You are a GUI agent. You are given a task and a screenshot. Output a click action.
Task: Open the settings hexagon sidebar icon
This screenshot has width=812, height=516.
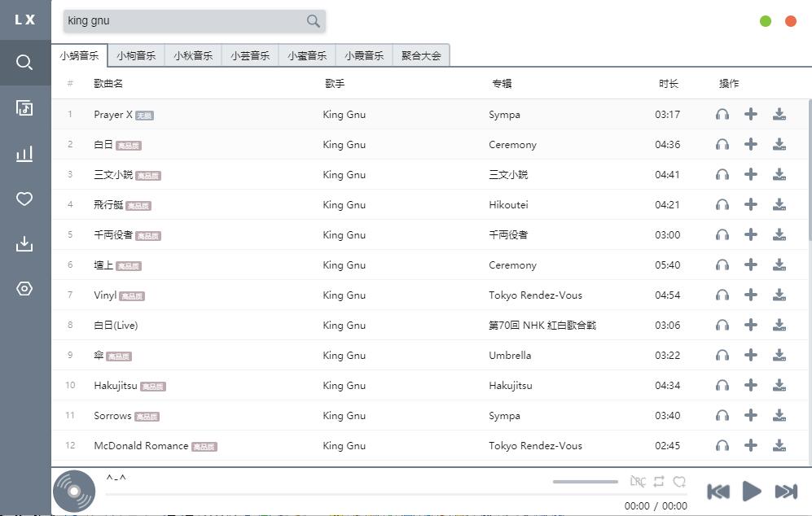pos(24,289)
